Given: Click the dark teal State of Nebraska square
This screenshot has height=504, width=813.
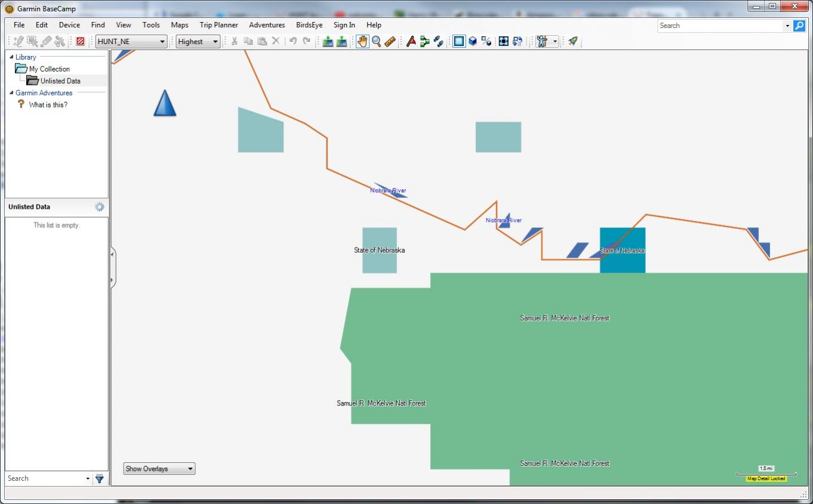Looking at the screenshot, I should [x=623, y=251].
